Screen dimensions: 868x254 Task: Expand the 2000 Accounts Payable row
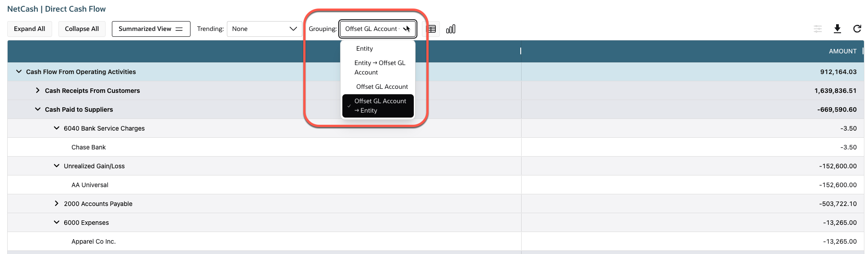57,204
